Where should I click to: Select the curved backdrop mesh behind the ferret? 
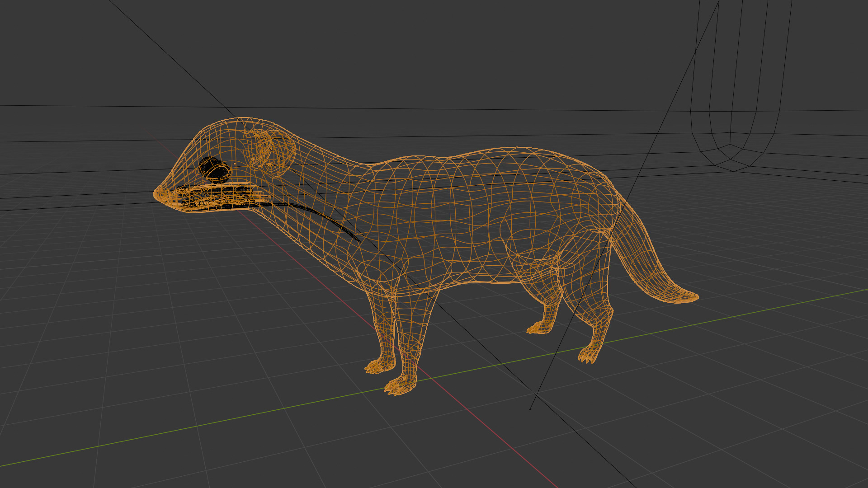click(x=741, y=86)
